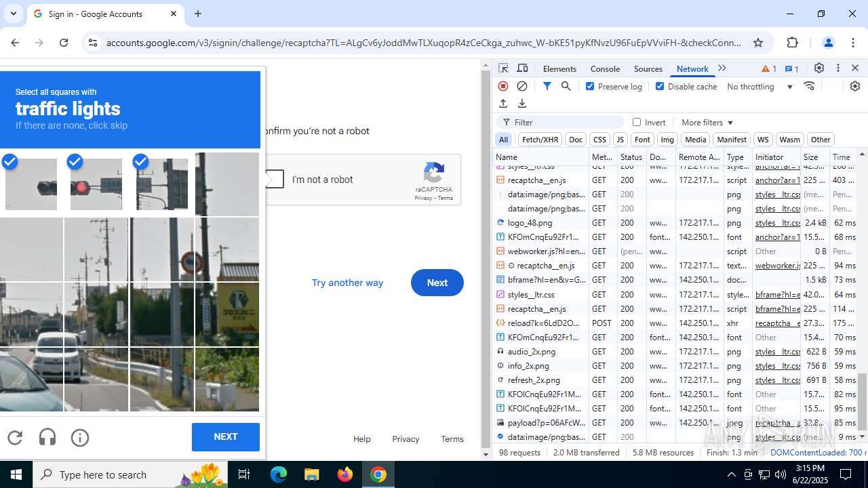Select the Network tab
868x488 pixels.
tap(692, 68)
